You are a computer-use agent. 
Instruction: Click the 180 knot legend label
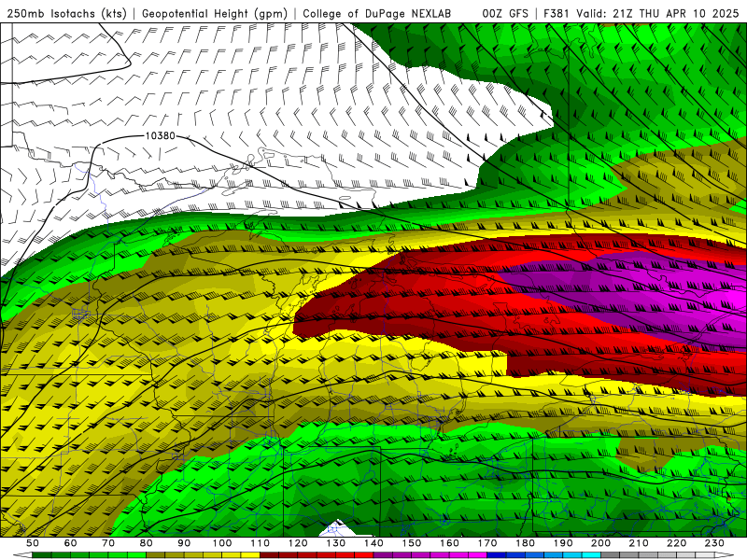click(x=525, y=543)
